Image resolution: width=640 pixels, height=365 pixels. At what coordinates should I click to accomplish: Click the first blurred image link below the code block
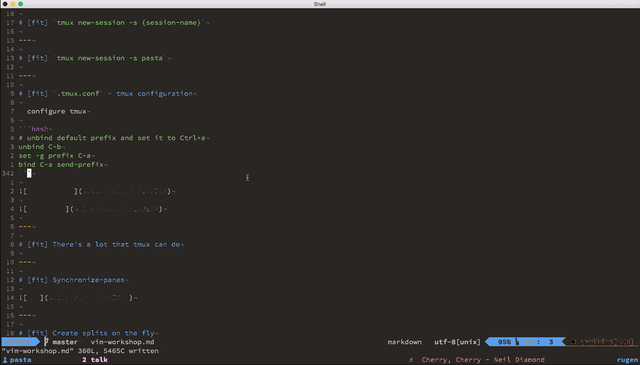click(97, 191)
